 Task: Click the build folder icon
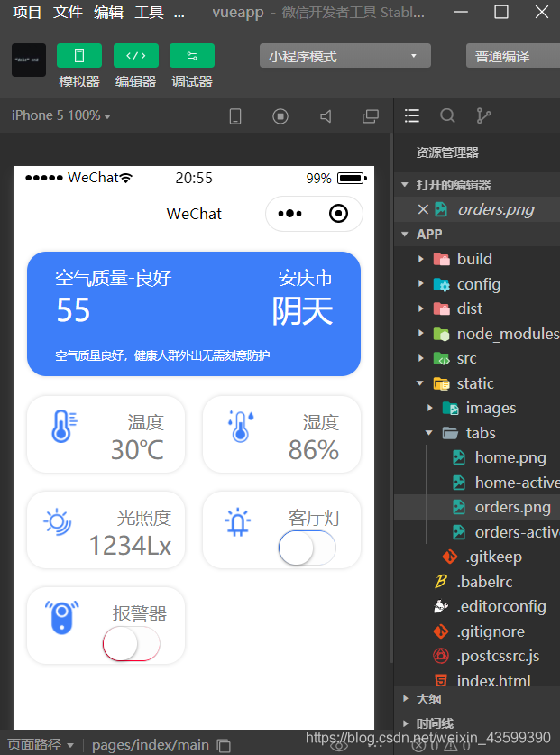point(442,259)
